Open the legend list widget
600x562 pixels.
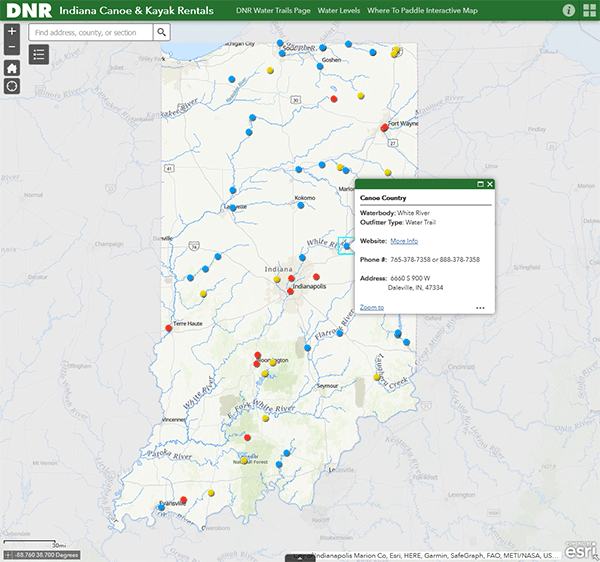[x=39, y=53]
